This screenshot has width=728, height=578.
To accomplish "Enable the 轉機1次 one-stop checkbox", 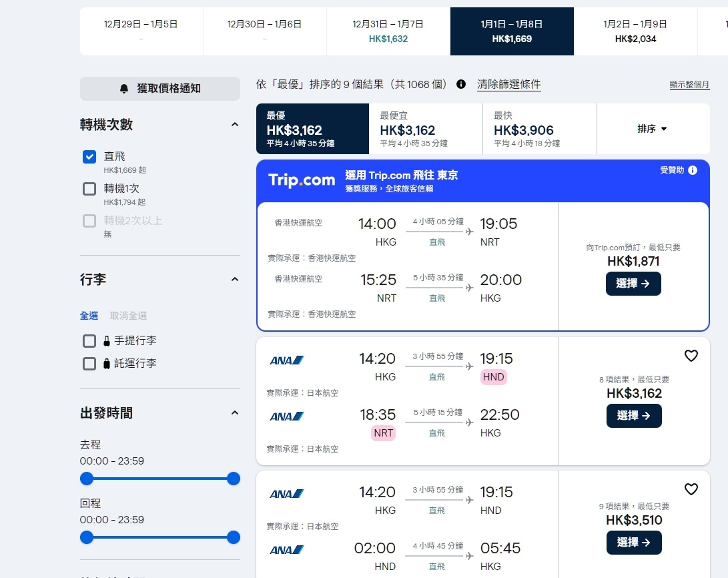I will (x=89, y=189).
